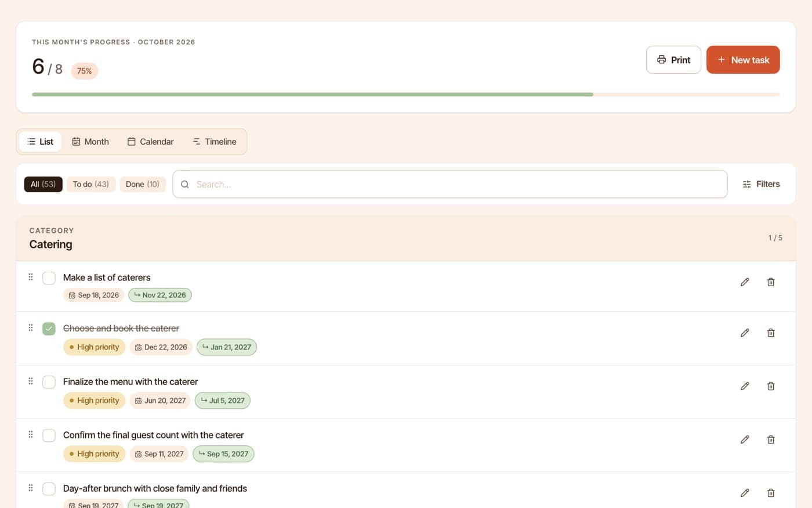Filter by To do (43) tasks
Screen dimensions: 812x508
[x=91, y=184]
